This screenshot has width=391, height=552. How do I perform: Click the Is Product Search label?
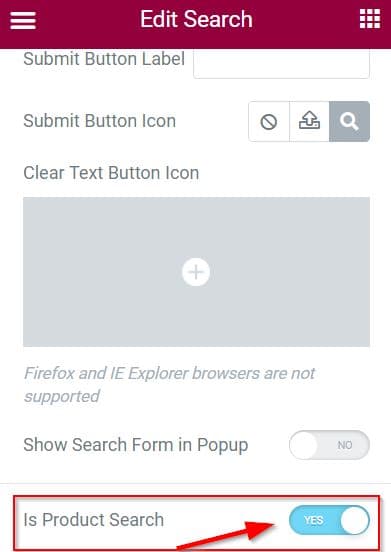point(94,520)
